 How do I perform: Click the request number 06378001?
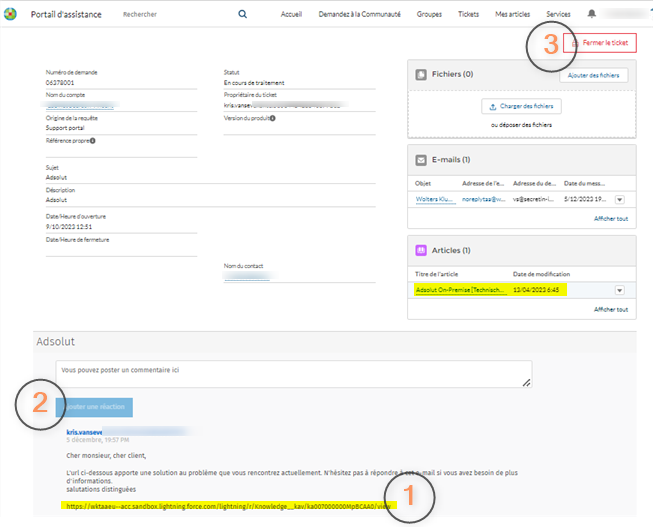60,83
